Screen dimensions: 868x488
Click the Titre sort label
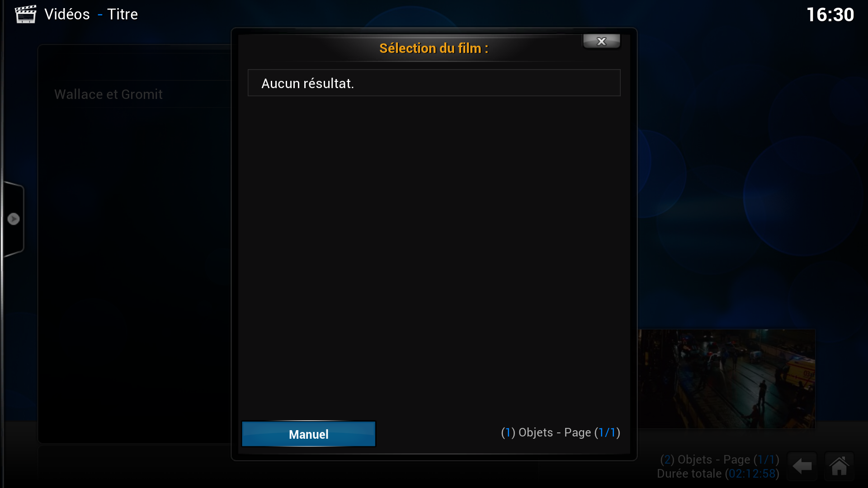(123, 14)
